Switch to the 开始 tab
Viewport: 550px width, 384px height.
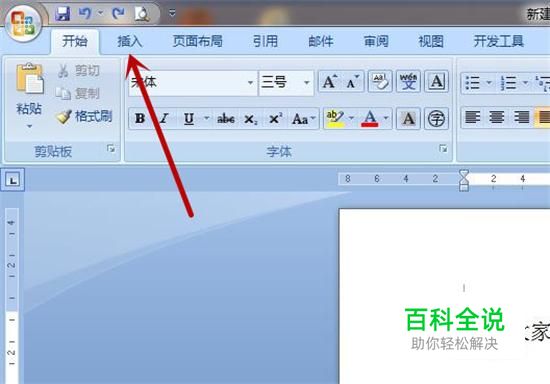click(75, 41)
